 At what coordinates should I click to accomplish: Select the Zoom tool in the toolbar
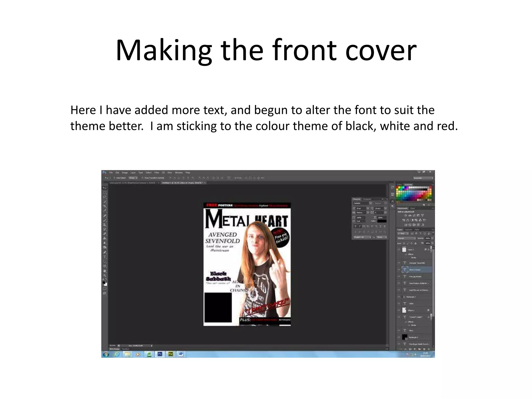(104, 275)
